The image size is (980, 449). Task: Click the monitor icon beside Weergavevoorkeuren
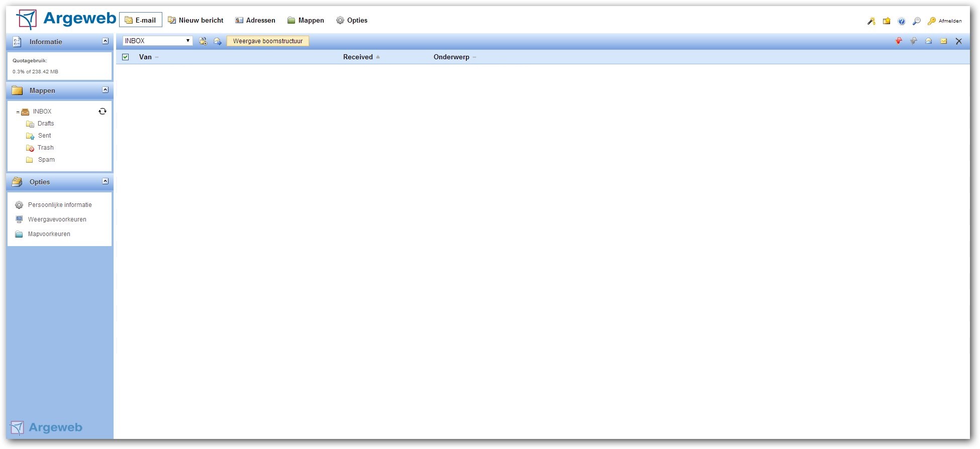tap(19, 219)
